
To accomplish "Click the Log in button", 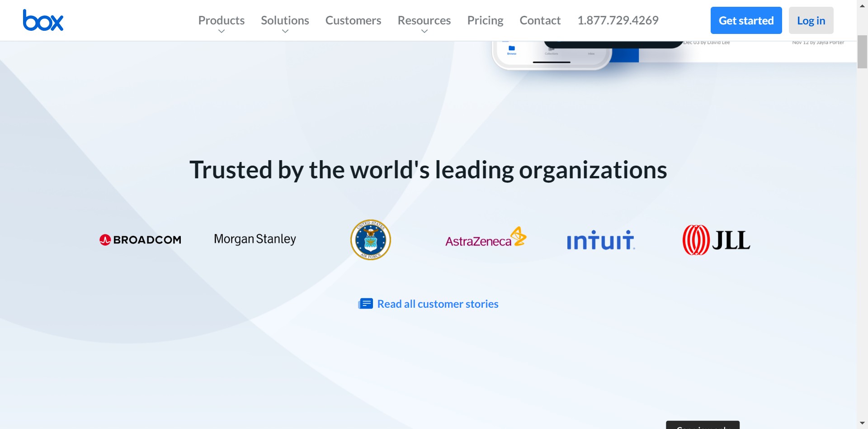I will [811, 20].
